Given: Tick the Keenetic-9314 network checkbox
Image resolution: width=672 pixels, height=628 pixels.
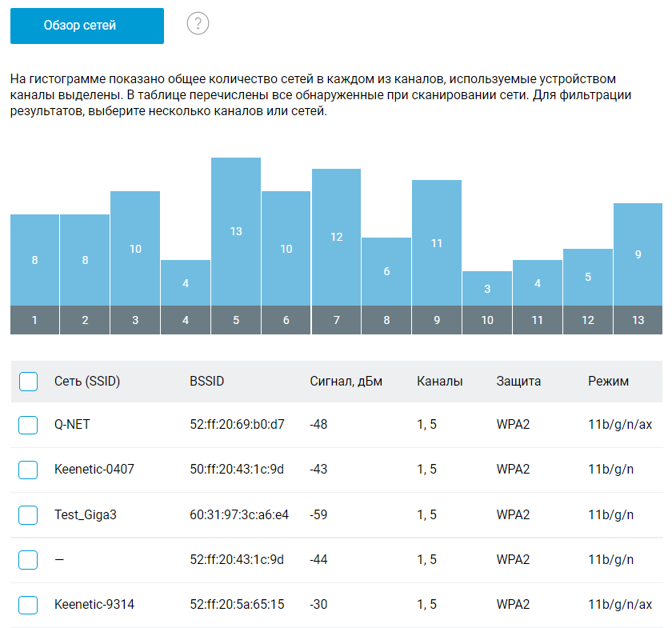Looking at the screenshot, I should click(x=29, y=605).
